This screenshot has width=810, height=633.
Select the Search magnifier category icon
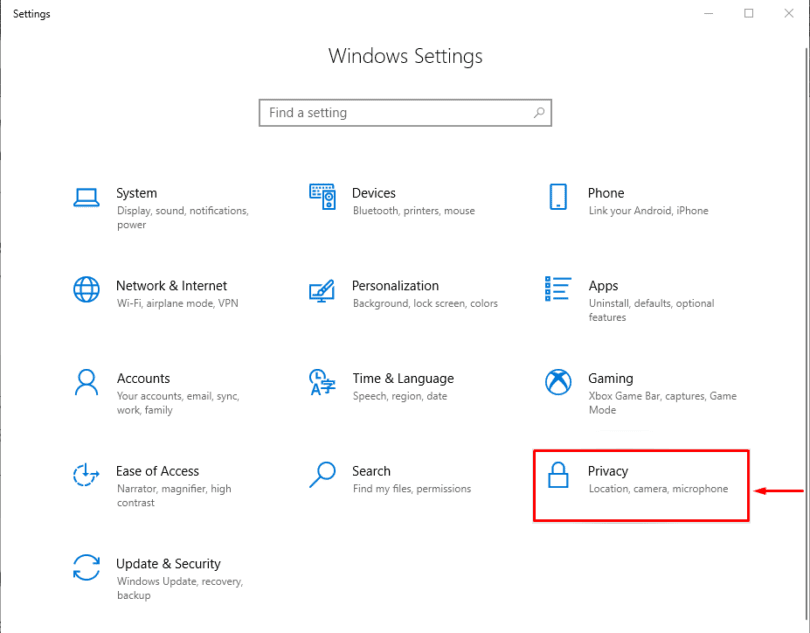(322, 474)
